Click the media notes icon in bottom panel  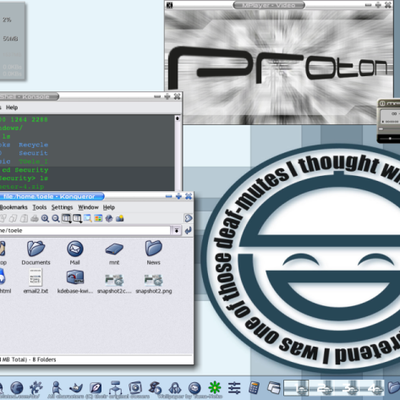click(155, 388)
